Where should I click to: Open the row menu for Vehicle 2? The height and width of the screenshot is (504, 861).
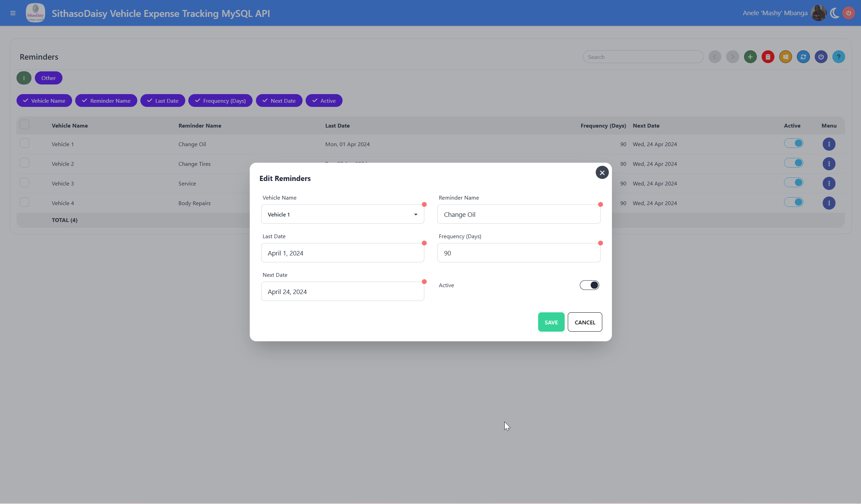coord(829,164)
